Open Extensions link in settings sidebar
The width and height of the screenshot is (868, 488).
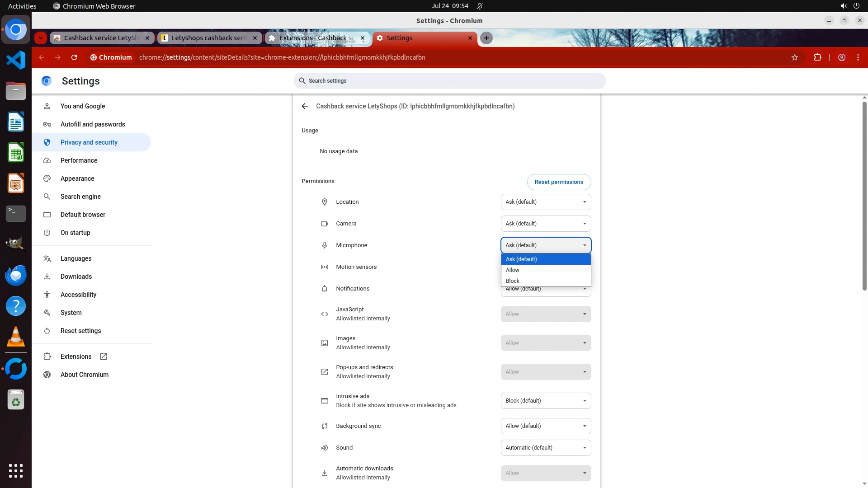76,357
